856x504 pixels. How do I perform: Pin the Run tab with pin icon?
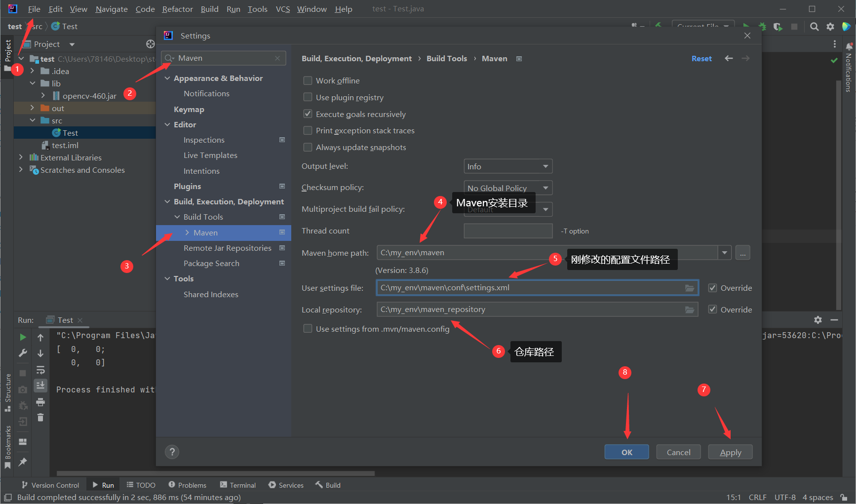23,462
